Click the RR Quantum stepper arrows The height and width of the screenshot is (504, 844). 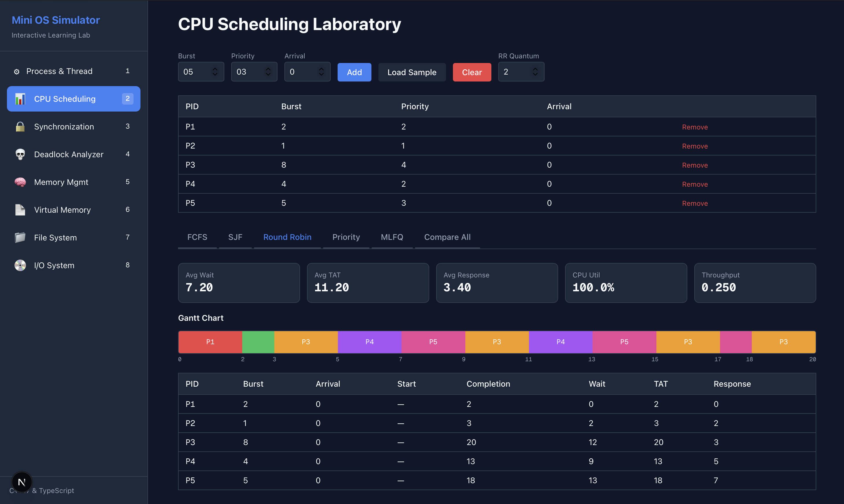[535, 72]
